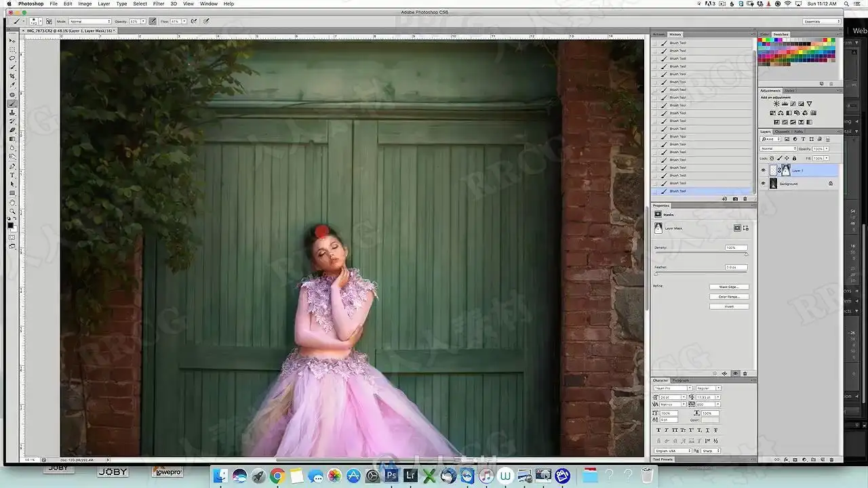Create a Curves adjustment
This screenshot has width=868, height=488.
click(x=793, y=104)
